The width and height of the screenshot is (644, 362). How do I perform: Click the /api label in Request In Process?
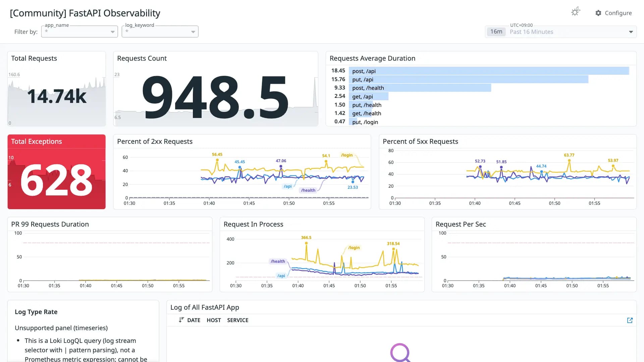(x=281, y=276)
